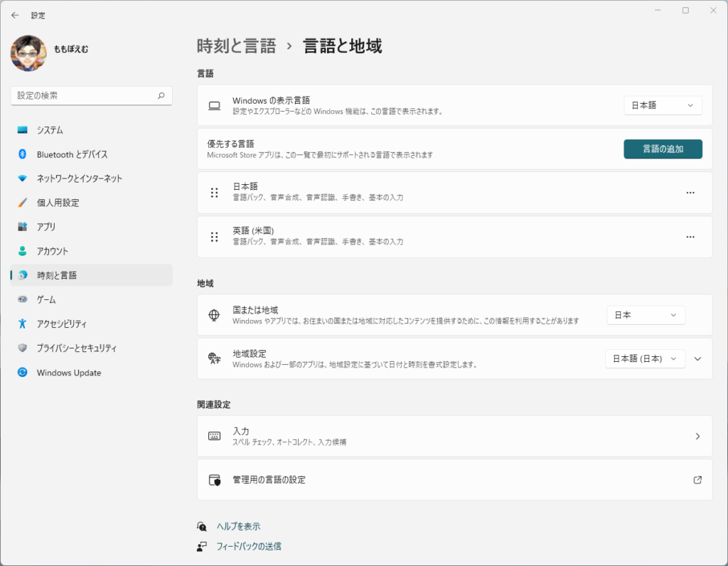
Task: Click the network Wi-Fi icon in sidebar
Action: pyautogui.click(x=22, y=178)
